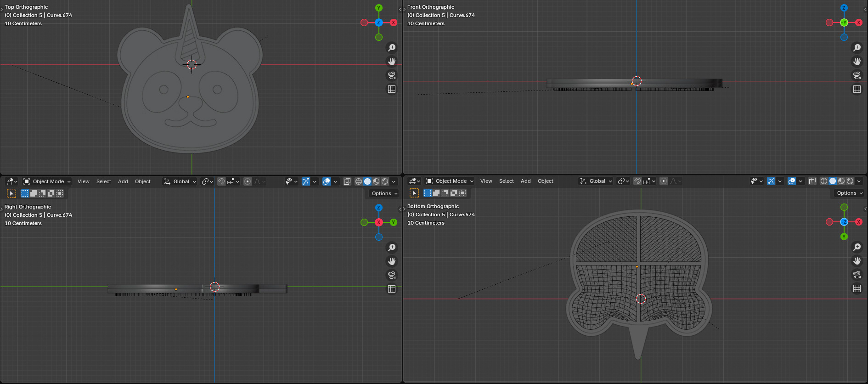
Task: Open Object menu in Right viewport header
Action: coord(143,181)
